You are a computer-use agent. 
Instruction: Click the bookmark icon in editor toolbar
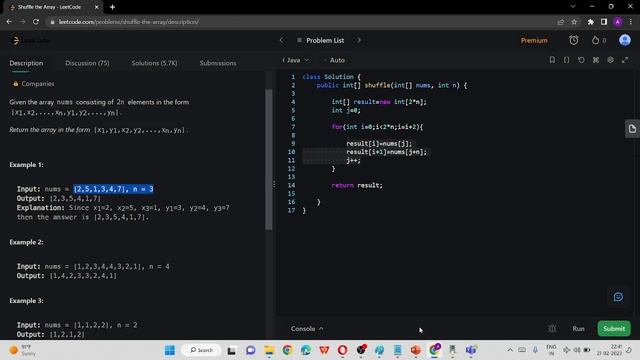click(x=552, y=60)
